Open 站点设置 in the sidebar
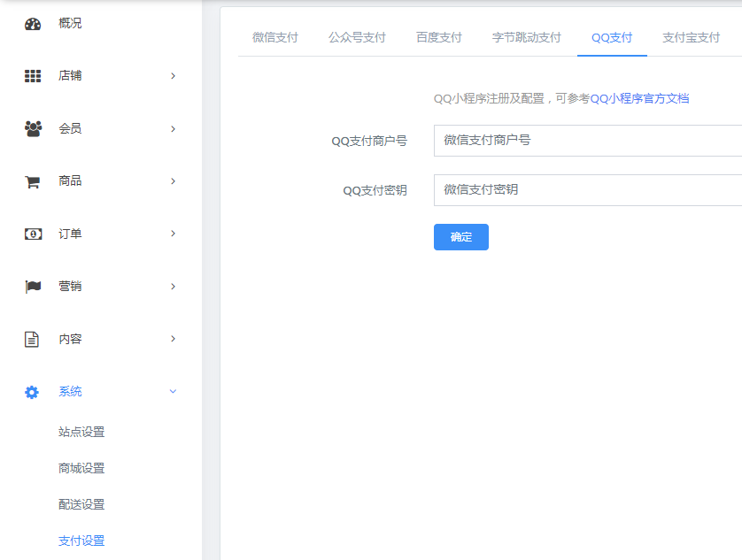The image size is (742, 560). click(81, 432)
